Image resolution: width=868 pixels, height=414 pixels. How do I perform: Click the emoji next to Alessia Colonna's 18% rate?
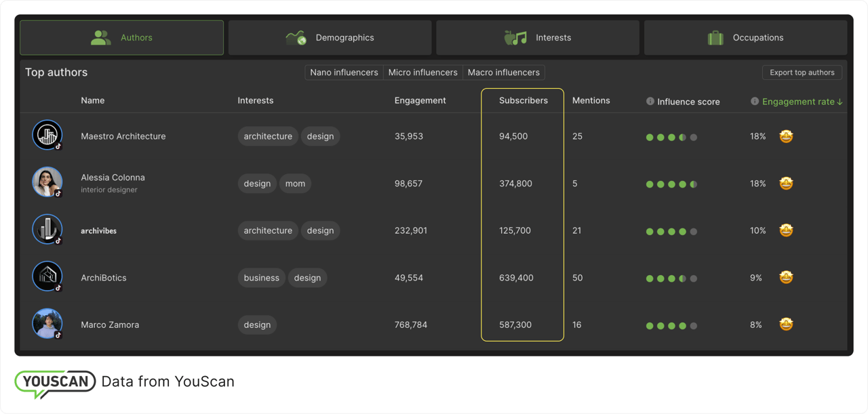(x=786, y=184)
